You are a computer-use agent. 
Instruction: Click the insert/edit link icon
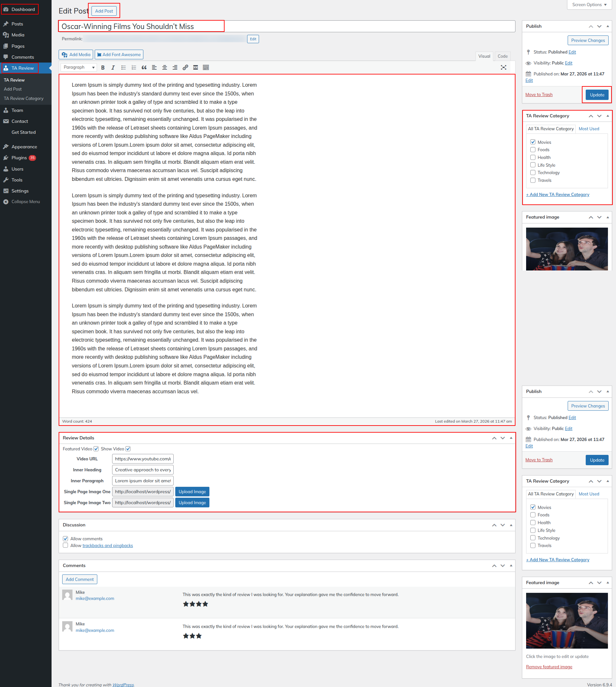pos(185,68)
